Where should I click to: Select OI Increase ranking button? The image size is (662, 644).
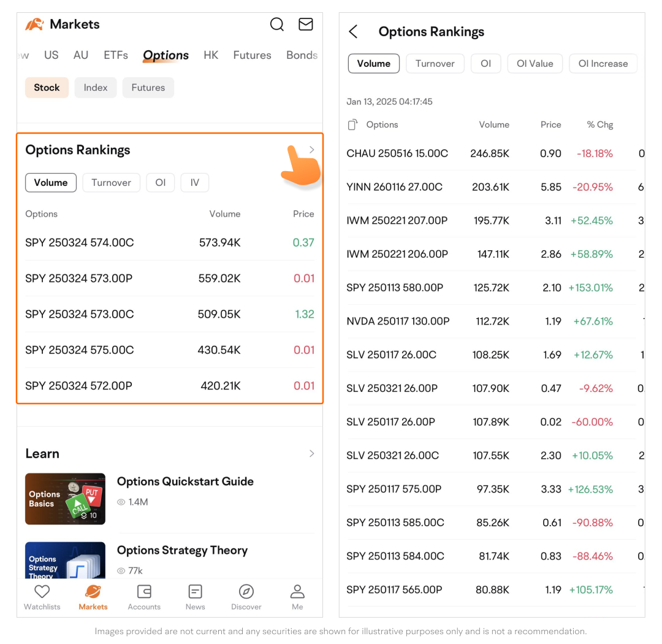pos(603,64)
